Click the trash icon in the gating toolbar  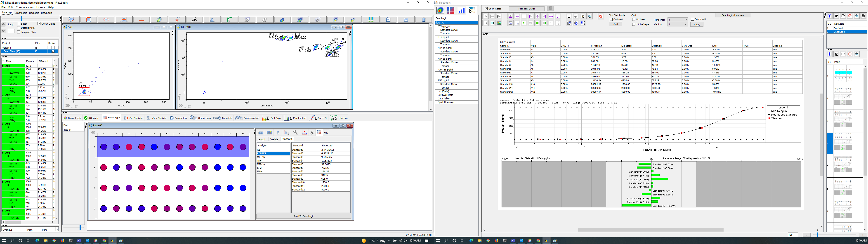pyautogui.click(x=424, y=19)
